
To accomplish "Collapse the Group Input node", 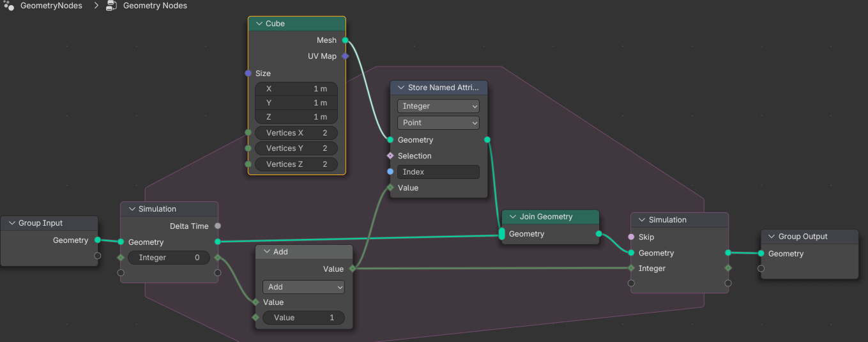I will coord(11,223).
